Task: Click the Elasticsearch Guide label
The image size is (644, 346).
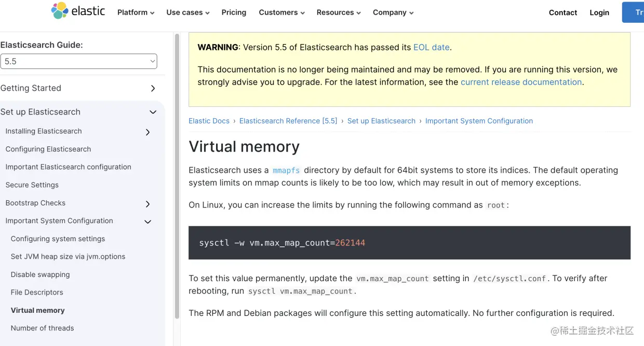Action: click(42, 45)
